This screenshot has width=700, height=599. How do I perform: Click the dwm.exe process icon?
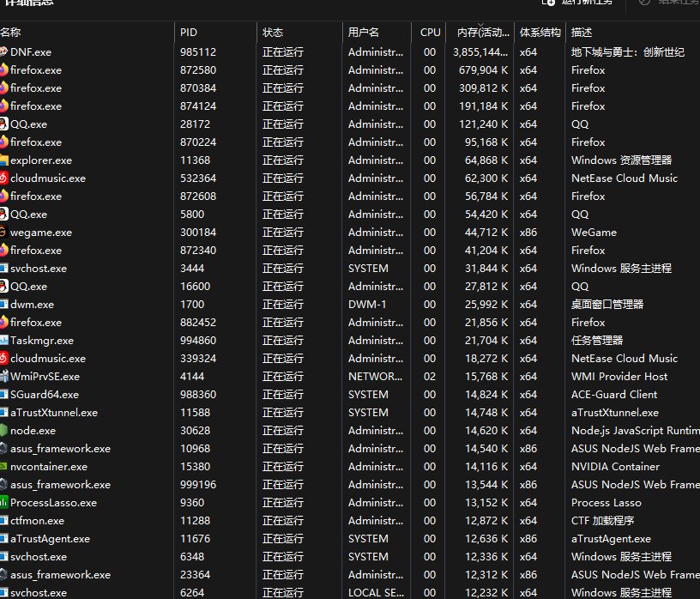coord(3,304)
